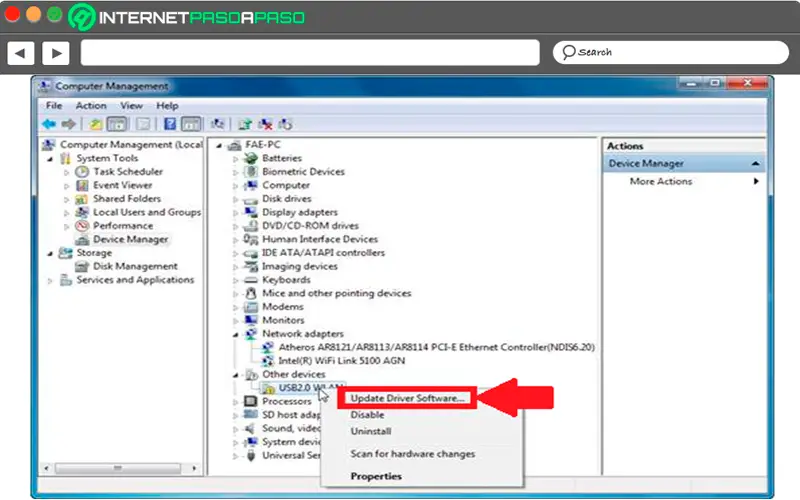Choose Uninstall from the context menu
The image size is (800, 500).
coord(371,431)
